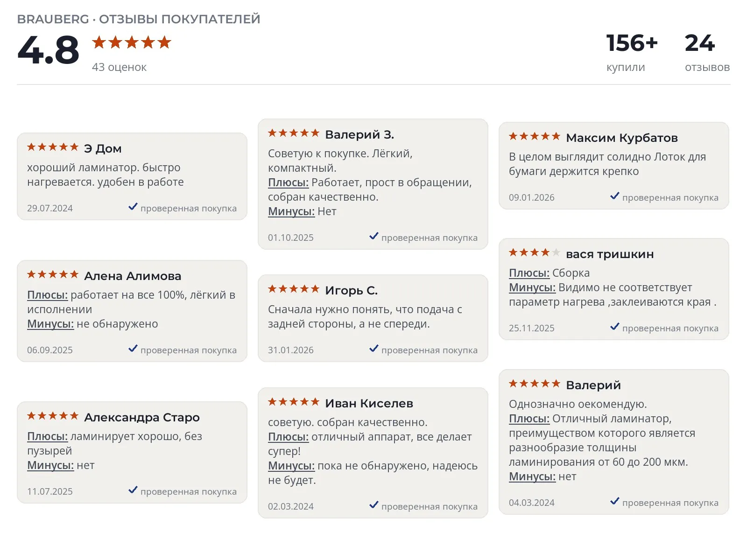Click verified checkmark in Иван Киселев review
747x560 pixels.
[374, 505]
